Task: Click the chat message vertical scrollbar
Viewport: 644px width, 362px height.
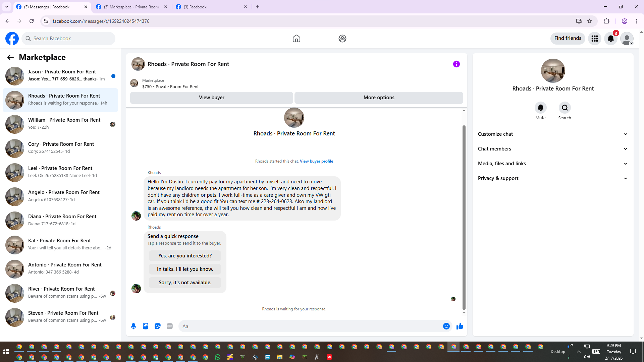Action: click(x=464, y=218)
